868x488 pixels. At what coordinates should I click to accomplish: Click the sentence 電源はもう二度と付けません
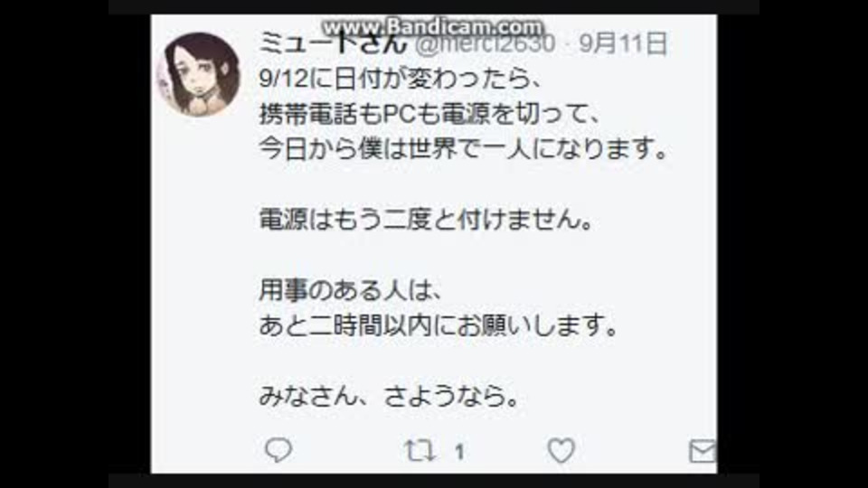tap(427, 220)
